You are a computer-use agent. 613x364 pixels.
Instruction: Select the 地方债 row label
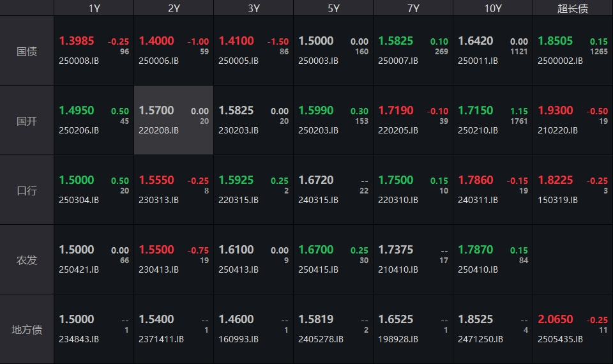click(x=27, y=330)
